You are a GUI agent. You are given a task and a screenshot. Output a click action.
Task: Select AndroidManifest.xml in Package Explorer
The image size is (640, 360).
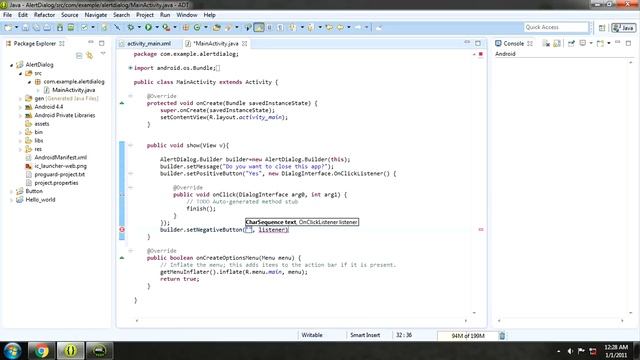tap(60, 158)
